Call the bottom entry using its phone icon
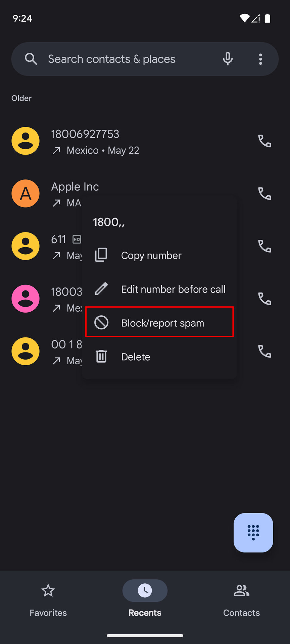The height and width of the screenshot is (644, 290). (264, 351)
